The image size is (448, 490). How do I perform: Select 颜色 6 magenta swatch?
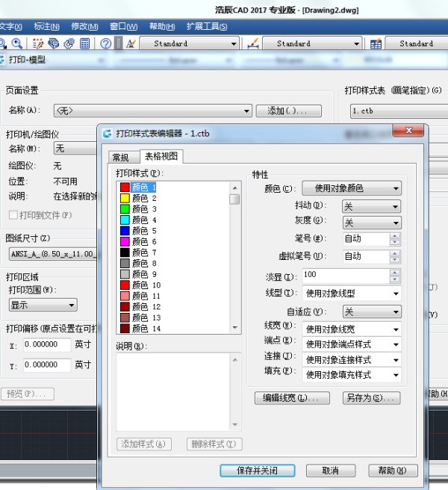[125, 241]
